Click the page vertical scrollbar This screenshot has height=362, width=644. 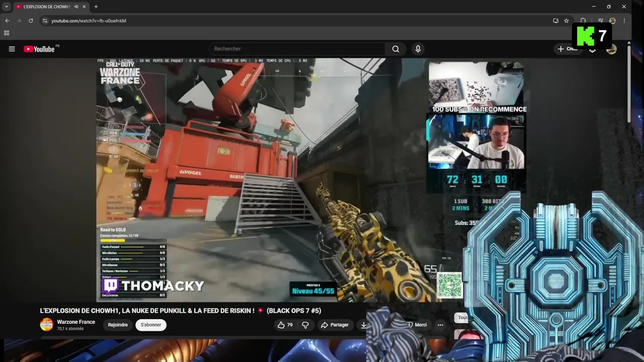pos(628,83)
